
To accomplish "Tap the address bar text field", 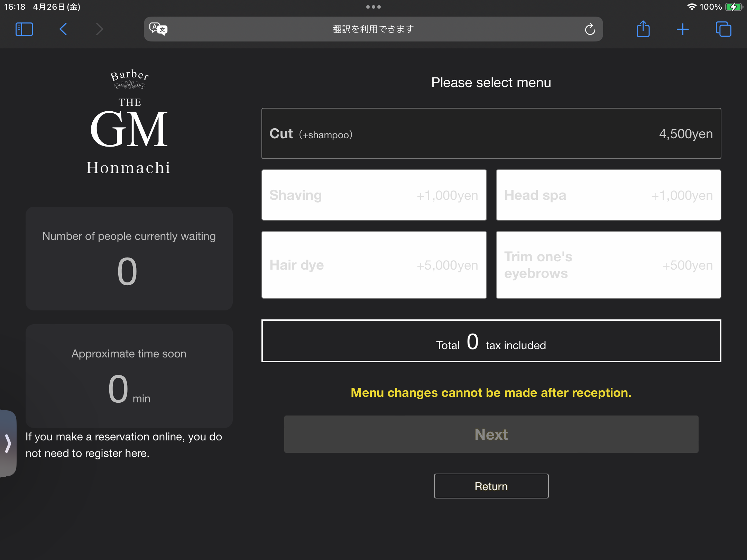I will 373,29.
